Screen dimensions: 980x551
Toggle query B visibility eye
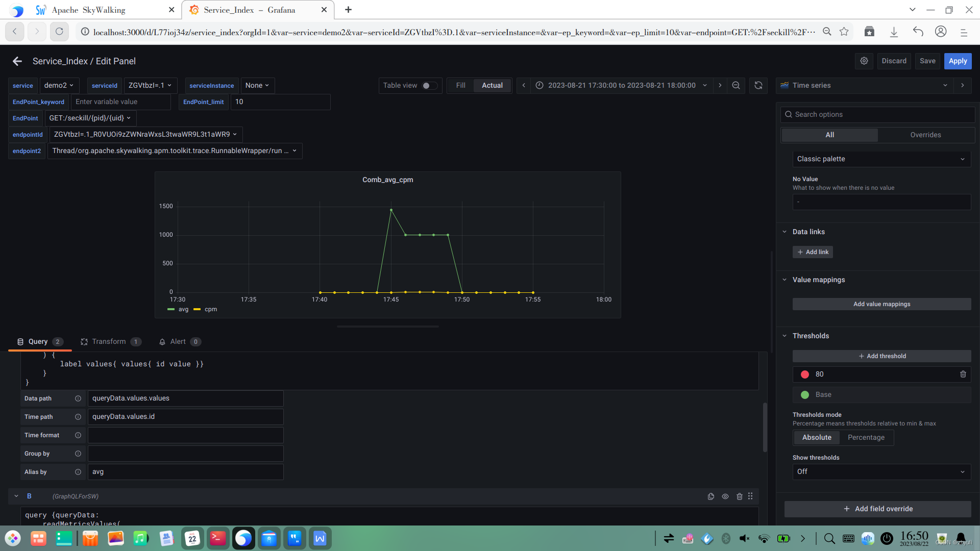point(725,496)
